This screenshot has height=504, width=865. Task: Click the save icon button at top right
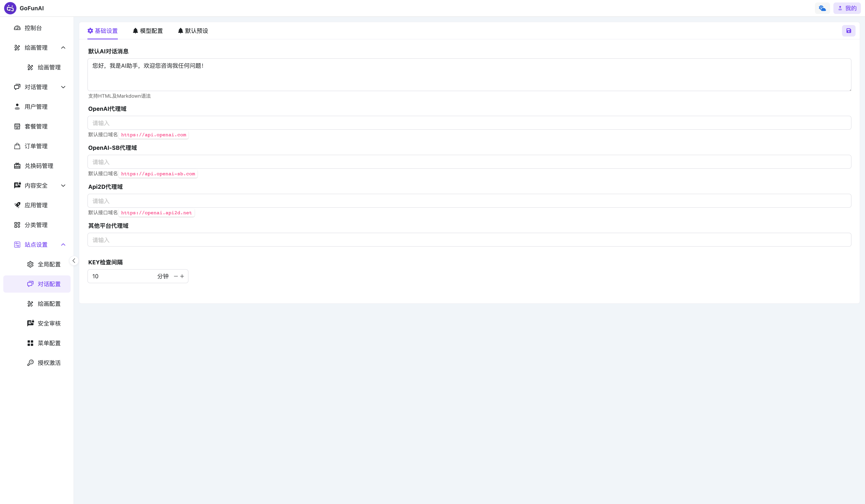pos(848,31)
